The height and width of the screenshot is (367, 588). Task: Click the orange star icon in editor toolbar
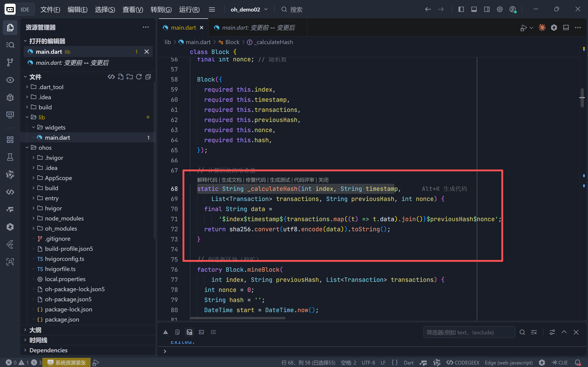pos(542,27)
